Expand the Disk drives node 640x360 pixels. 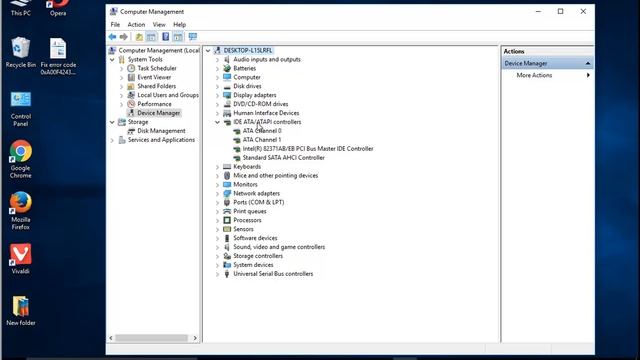point(217,86)
